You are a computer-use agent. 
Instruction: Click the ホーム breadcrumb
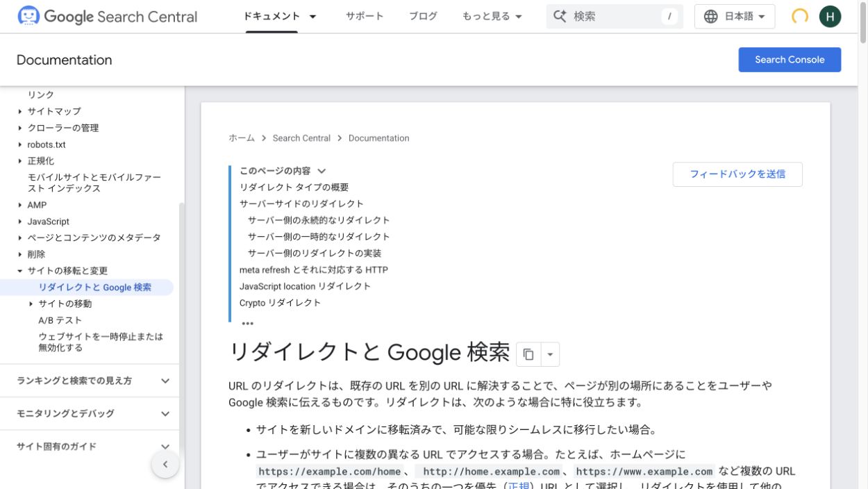pos(242,138)
